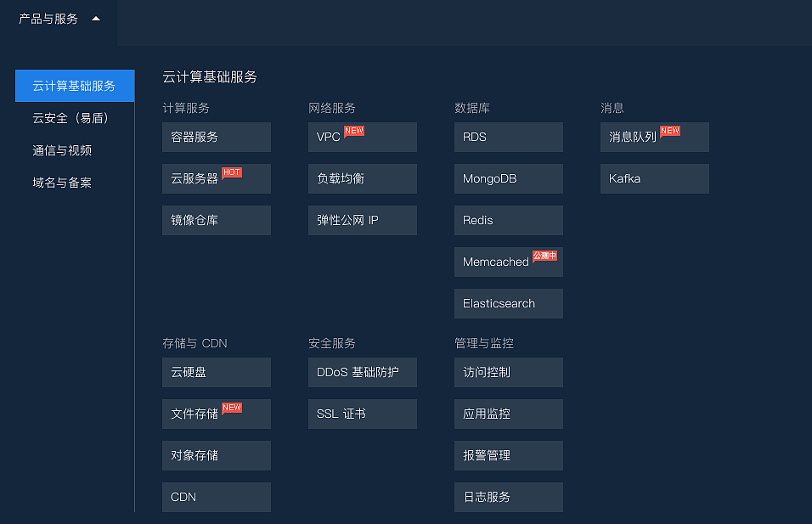Select the Kafka service

[x=654, y=178]
